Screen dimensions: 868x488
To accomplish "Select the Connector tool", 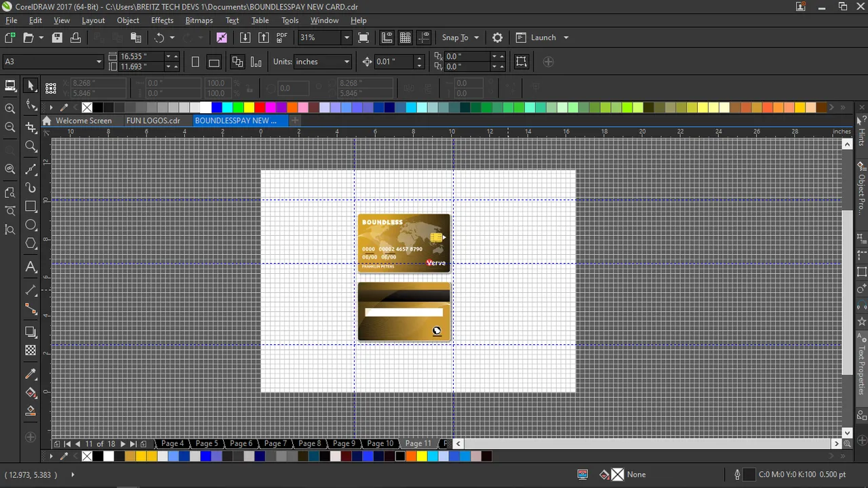I will 31,309.
